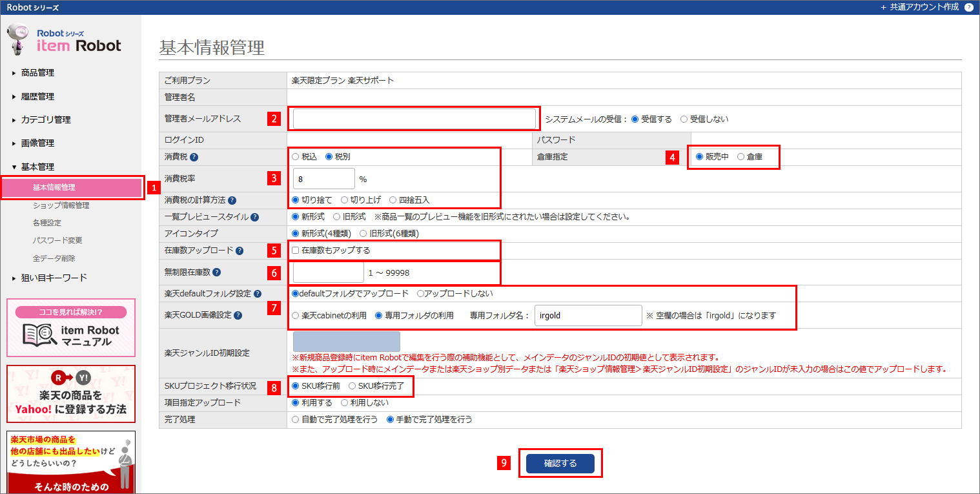Select 倉庫 radio for 倉庫指定
Image resolution: width=980 pixels, height=494 pixels.
(x=740, y=157)
